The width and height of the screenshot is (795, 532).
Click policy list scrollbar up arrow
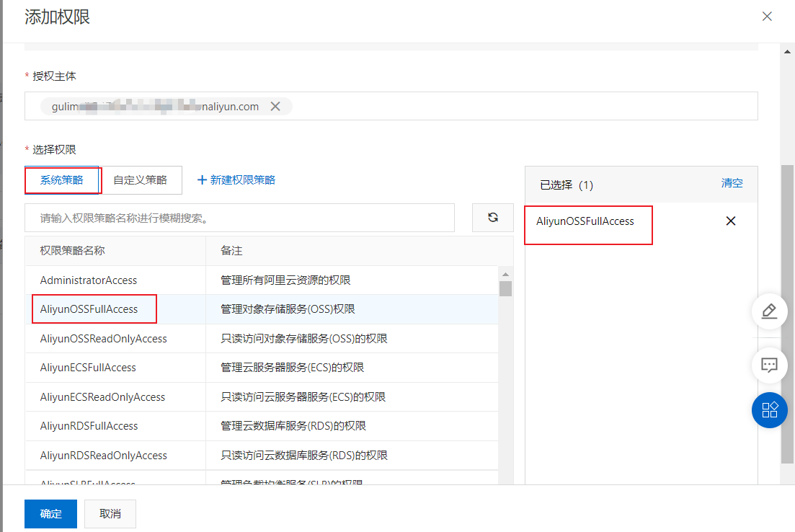[505, 275]
